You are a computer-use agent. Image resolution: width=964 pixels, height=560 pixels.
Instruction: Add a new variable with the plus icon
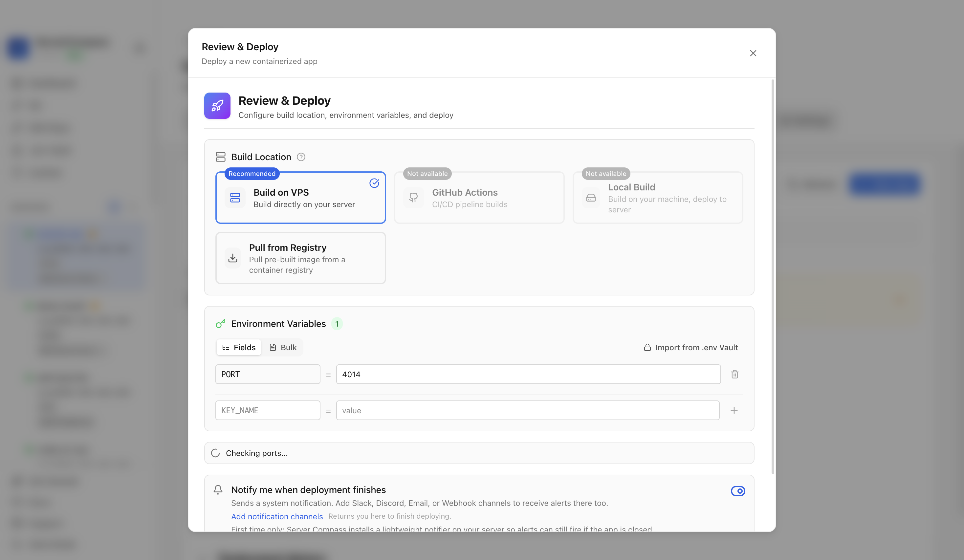(734, 410)
